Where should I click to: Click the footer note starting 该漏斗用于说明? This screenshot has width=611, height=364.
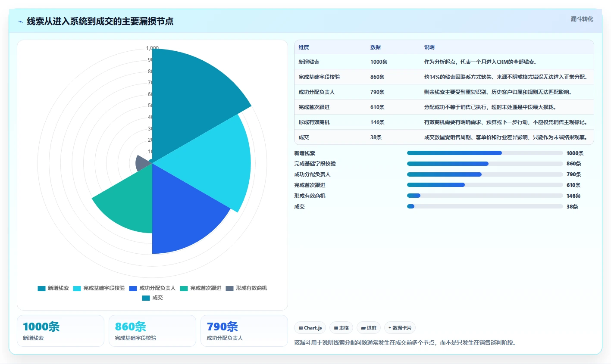tap(405, 343)
